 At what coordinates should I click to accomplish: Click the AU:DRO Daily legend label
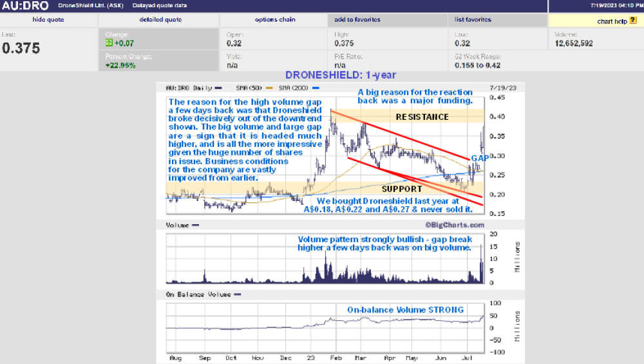click(x=189, y=88)
